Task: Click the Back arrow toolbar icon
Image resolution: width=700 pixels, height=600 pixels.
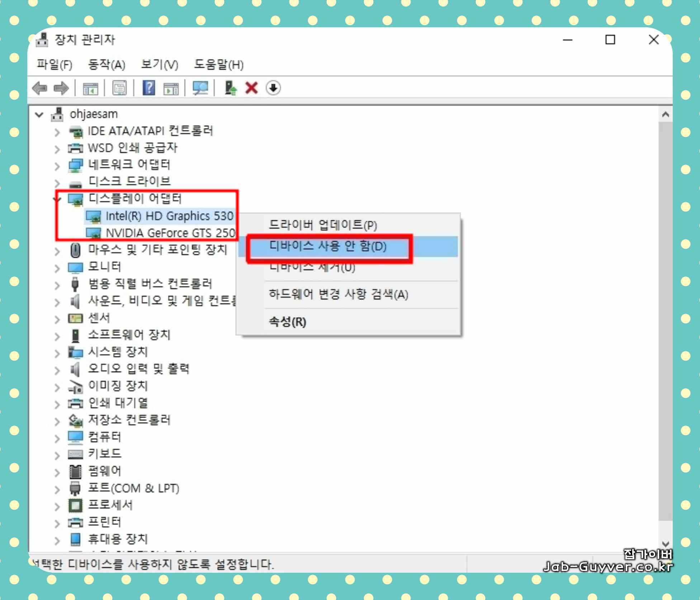Action: [x=39, y=88]
